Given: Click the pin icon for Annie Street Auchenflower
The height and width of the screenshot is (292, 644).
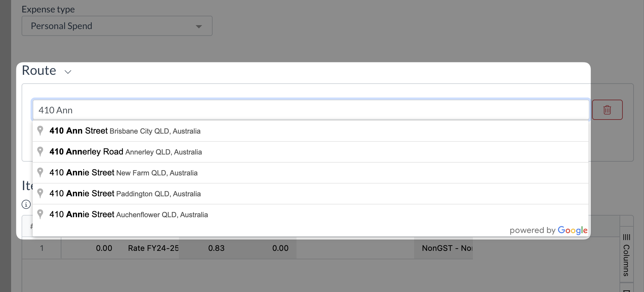Looking at the screenshot, I should point(40,214).
